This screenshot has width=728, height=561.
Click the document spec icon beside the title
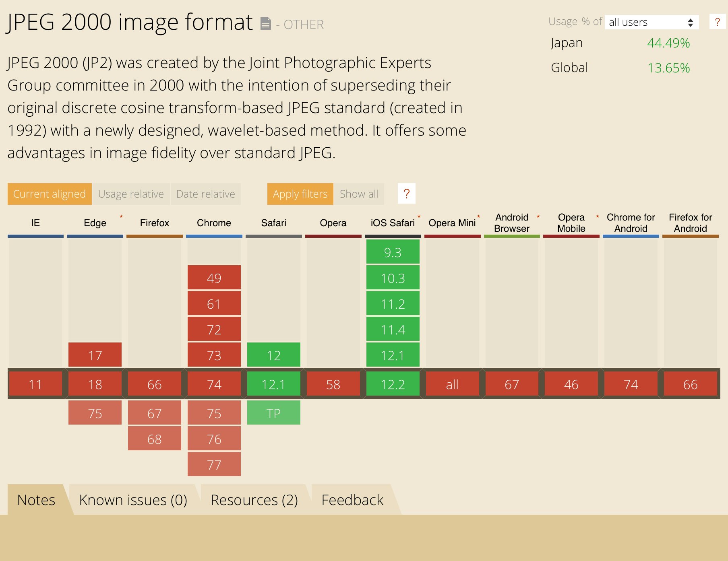(x=265, y=23)
